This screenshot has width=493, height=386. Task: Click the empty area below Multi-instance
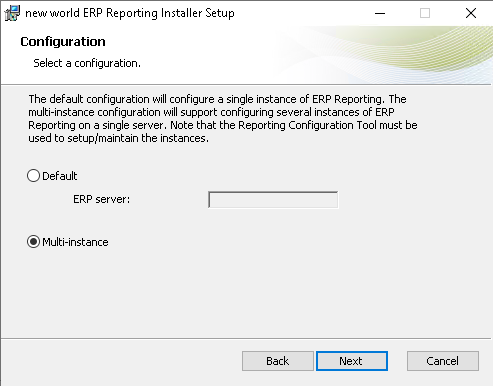click(x=247, y=293)
